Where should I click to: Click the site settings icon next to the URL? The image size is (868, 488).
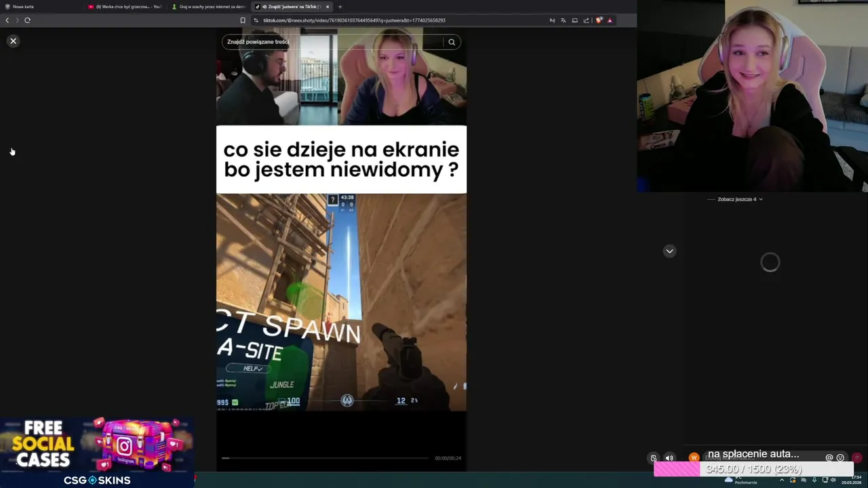256,20
